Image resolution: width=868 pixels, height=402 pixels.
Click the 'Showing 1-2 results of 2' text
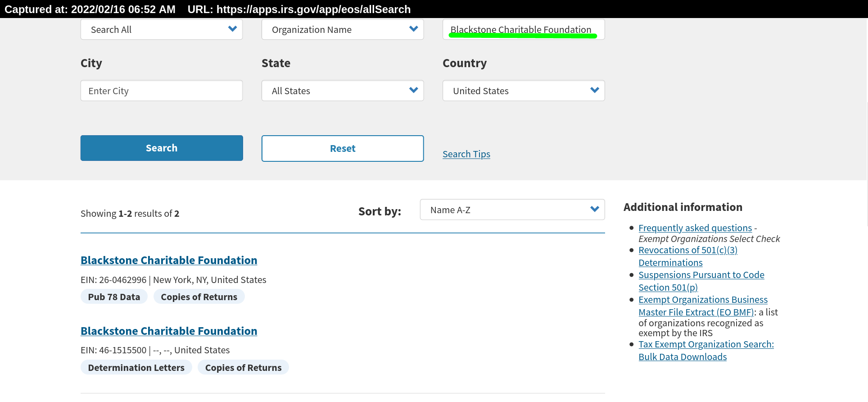click(130, 214)
